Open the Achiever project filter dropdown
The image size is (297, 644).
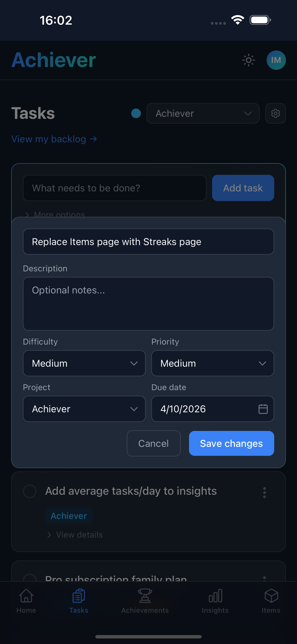click(x=203, y=113)
